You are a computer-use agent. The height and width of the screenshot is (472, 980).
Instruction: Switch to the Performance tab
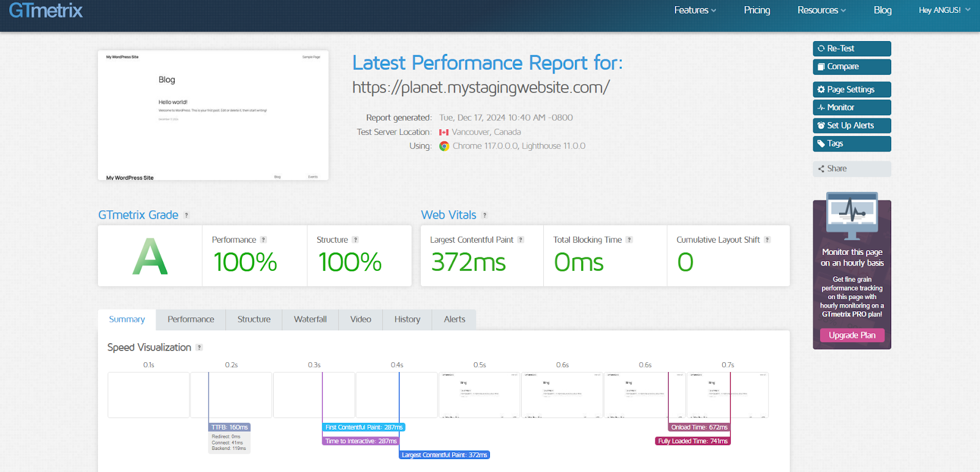pos(191,319)
